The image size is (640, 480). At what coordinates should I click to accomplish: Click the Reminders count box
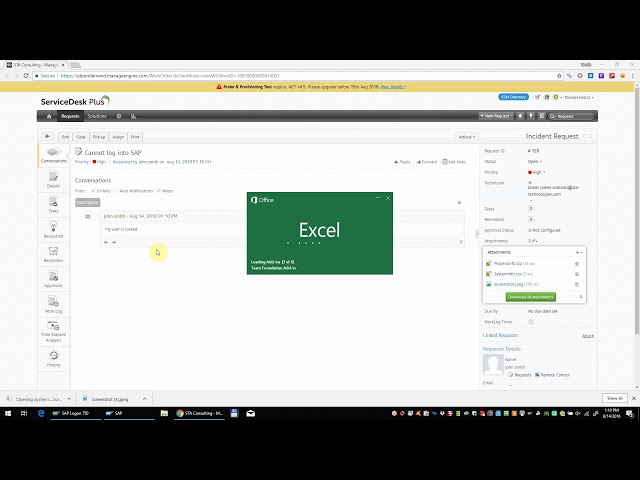click(x=531, y=220)
